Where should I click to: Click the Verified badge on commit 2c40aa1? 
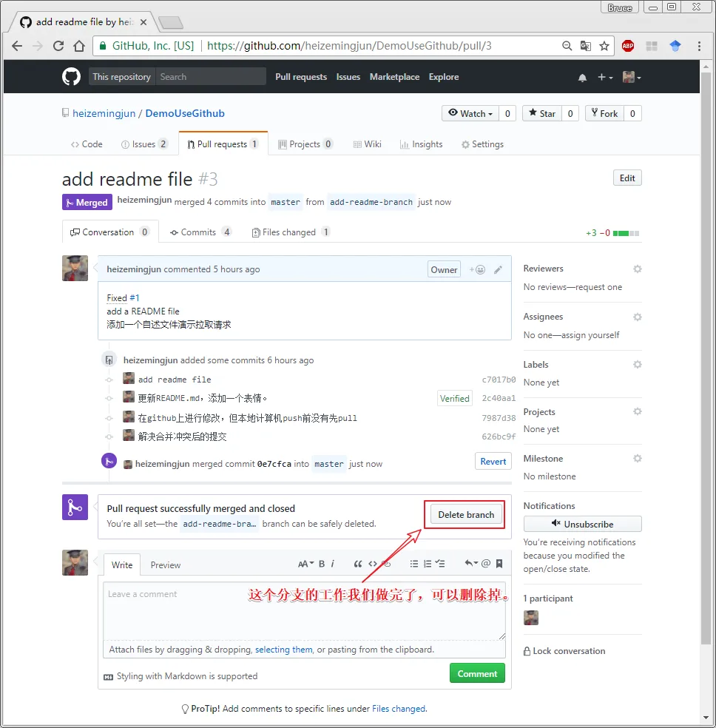click(x=454, y=398)
